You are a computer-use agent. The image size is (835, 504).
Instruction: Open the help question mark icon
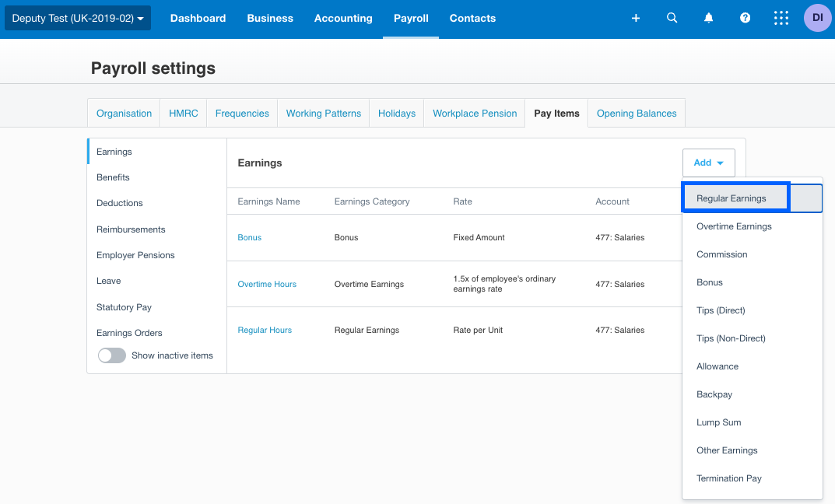tap(745, 18)
